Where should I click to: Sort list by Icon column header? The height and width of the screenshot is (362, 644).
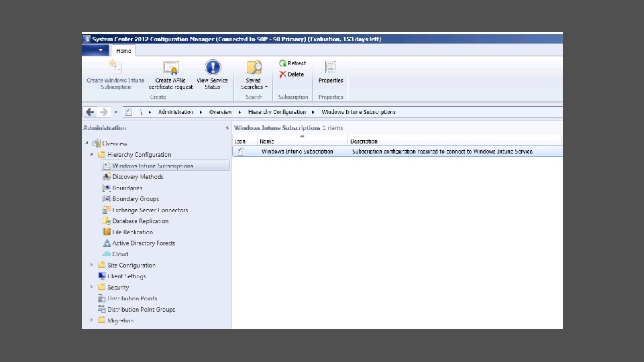[x=245, y=141]
